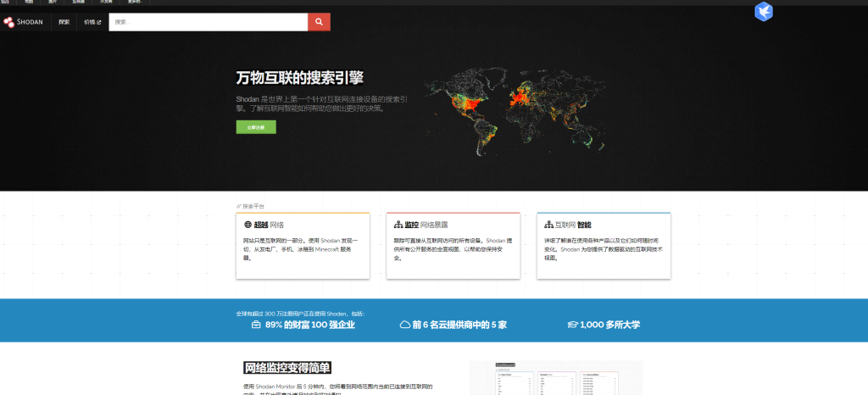Click the blue bird hexagon extension icon
The width and height of the screenshot is (868, 395).
click(x=764, y=12)
